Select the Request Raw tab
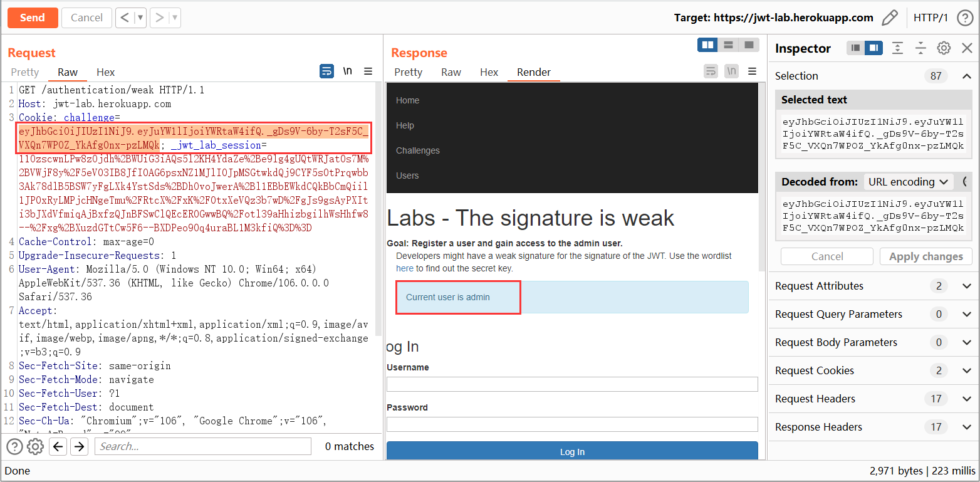The height and width of the screenshot is (482, 980). [x=68, y=72]
